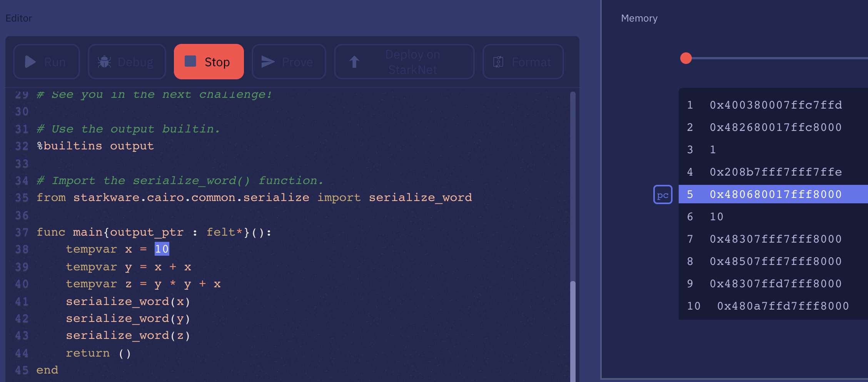The width and height of the screenshot is (868, 382).
Task: Place cursor on %builtins output line
Action: pos(95,146)
